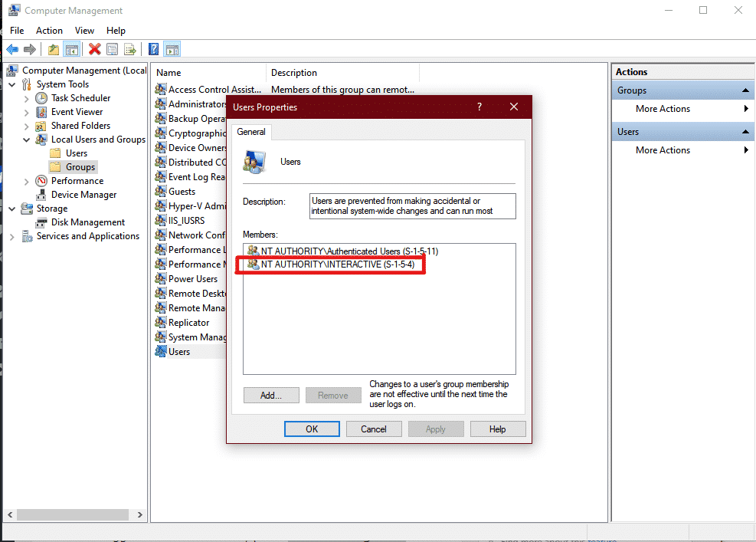Select the Groups folder in the tree
The height and width of the screenshot is (542, 756).
tap(80, 167)
